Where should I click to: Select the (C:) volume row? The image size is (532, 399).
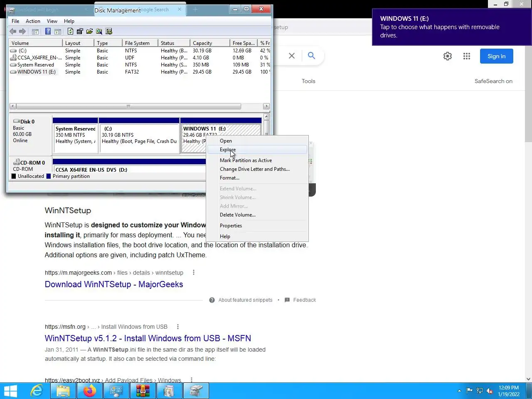tap(140, 51)
